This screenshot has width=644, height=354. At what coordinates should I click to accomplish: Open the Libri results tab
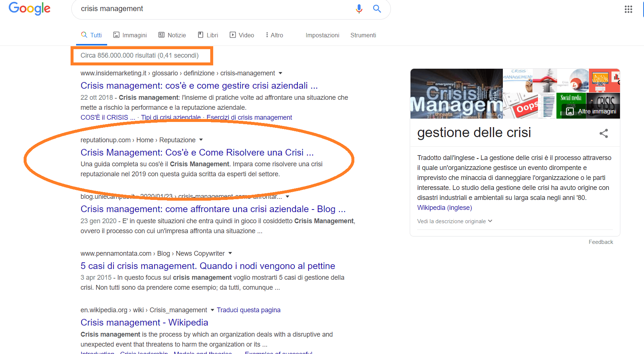point(208,35)
